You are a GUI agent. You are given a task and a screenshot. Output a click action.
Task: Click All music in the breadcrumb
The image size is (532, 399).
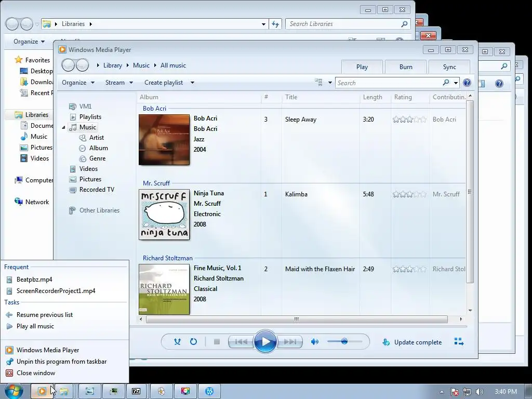point(173,65)
